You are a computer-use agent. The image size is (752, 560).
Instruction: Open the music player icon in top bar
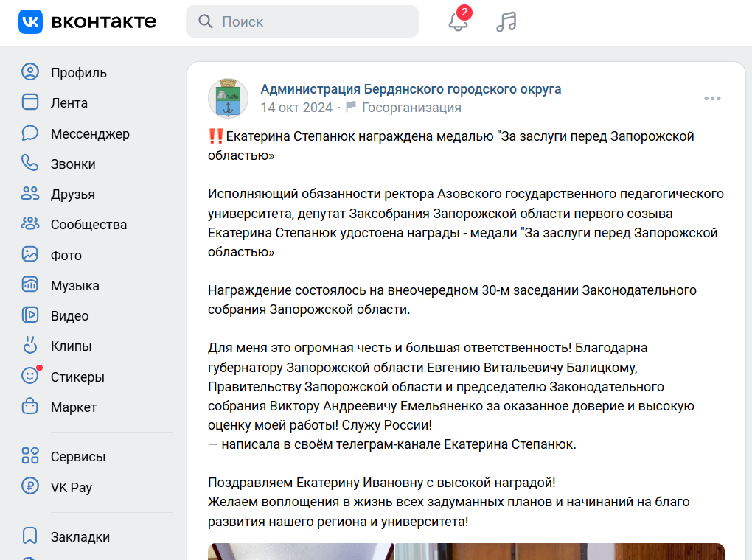pos(506,21)
